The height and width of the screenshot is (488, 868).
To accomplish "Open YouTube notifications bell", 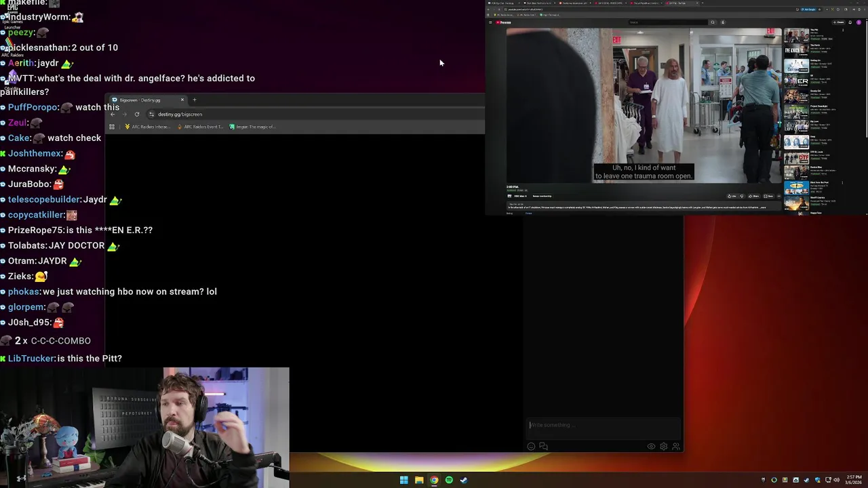I will tap(850, 22).
